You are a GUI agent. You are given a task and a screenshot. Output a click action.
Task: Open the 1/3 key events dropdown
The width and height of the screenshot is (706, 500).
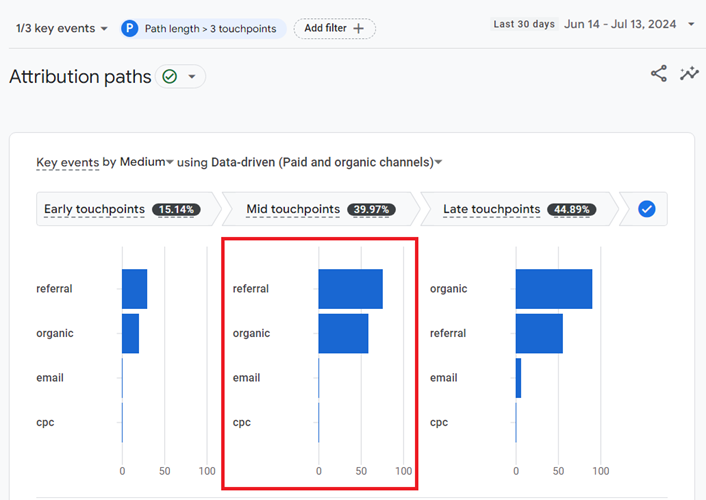(62, 28)
